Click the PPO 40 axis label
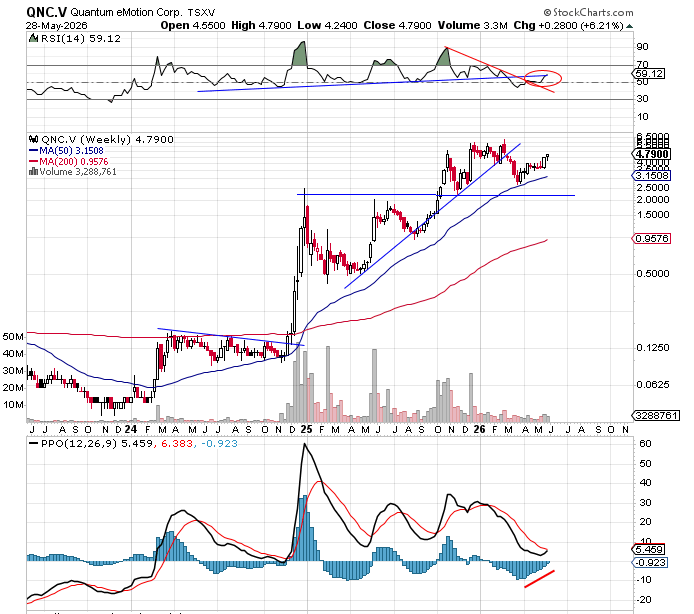 (645, 483)
